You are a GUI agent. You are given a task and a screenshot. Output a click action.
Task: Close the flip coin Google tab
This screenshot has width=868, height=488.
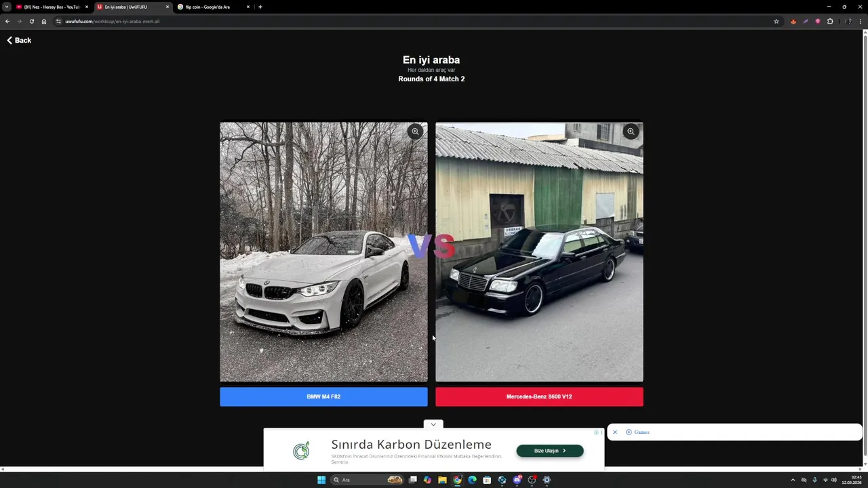(x=248, y=7)
